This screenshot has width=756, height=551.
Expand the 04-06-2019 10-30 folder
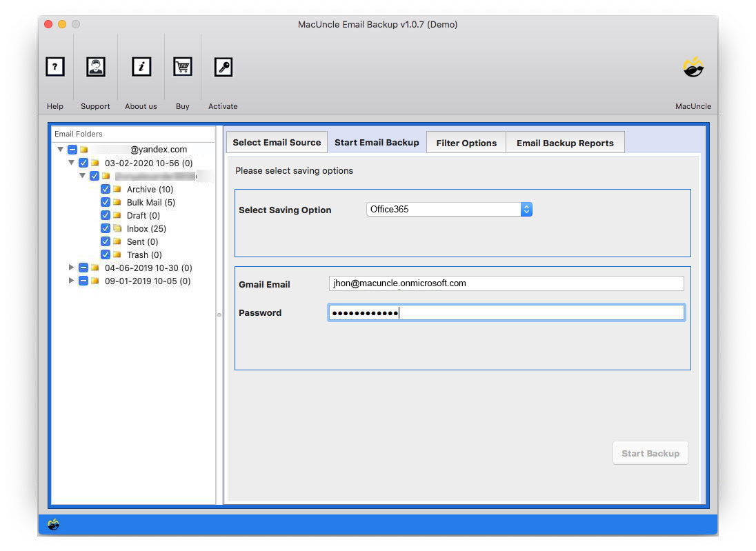pos(71,268)
